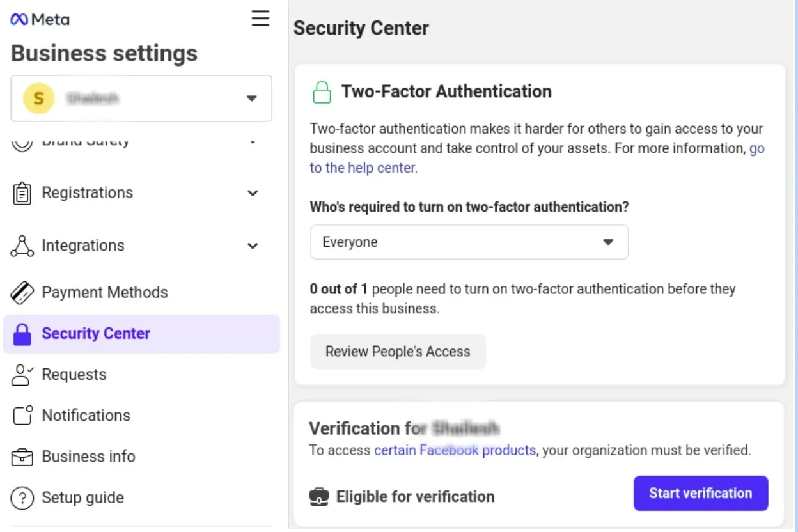The image size is (798, 532).
Task: Click the Payment Methods card icon
Action: point(22,293)
